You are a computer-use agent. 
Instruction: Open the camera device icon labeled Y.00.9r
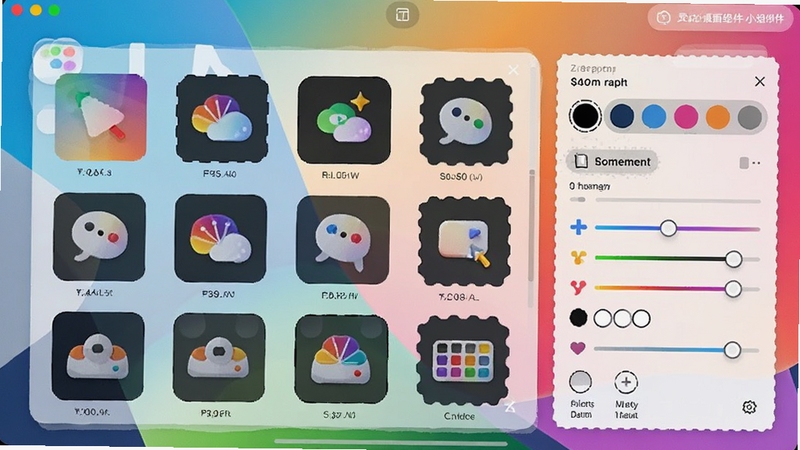coord(98,356)
